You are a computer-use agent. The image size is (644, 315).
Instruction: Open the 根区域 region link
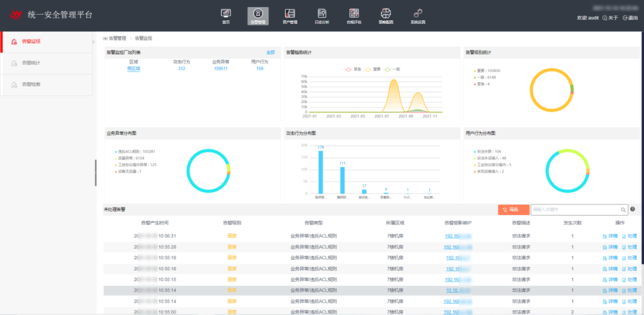(134, 68)
